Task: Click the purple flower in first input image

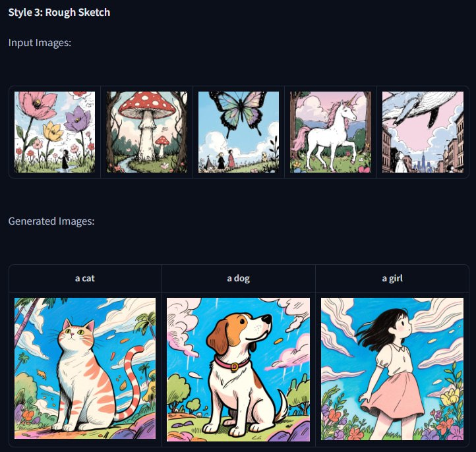Action: 78,118
